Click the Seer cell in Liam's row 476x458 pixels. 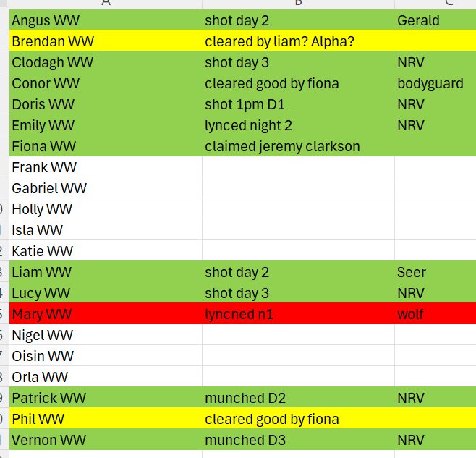[435, 272]
